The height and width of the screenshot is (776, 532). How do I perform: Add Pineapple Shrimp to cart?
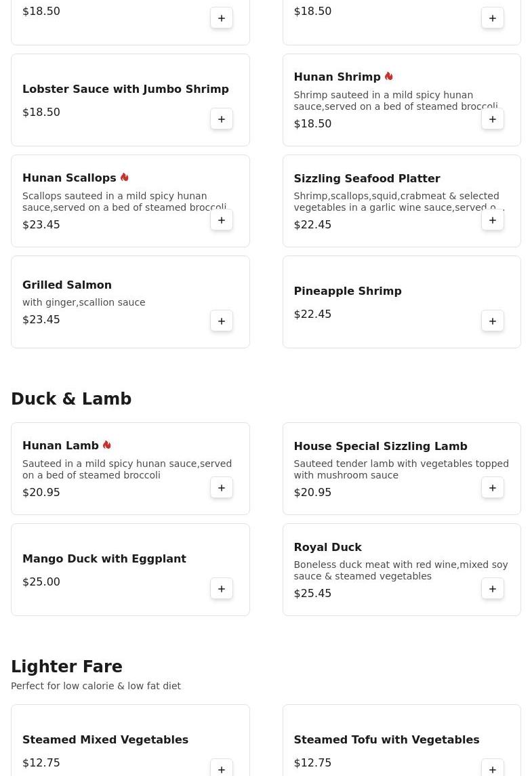pyautogui.click(x=493, y=321)
